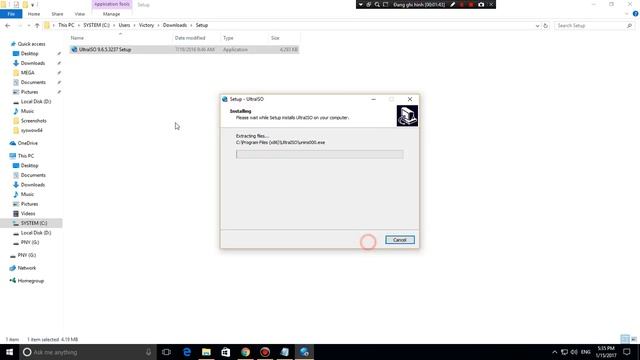
Task: Launch Microsoft Edge from the taskbar
Action: click(187, 352)
